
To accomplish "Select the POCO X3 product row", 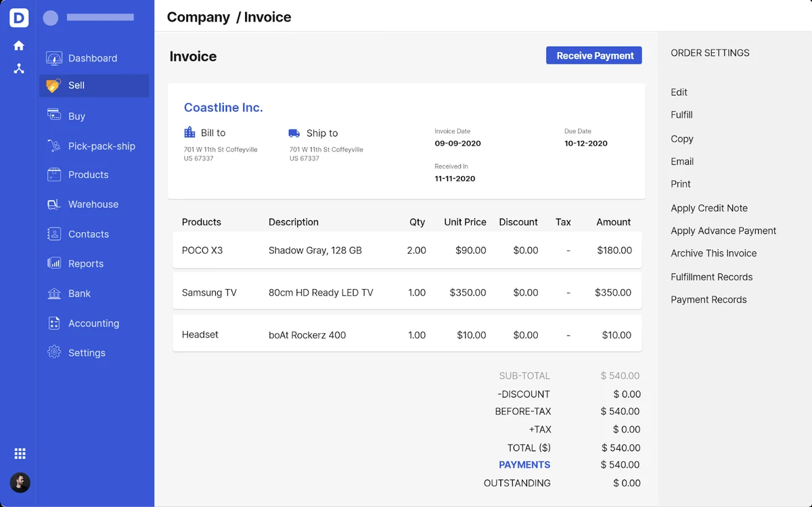I will (407, 250).
